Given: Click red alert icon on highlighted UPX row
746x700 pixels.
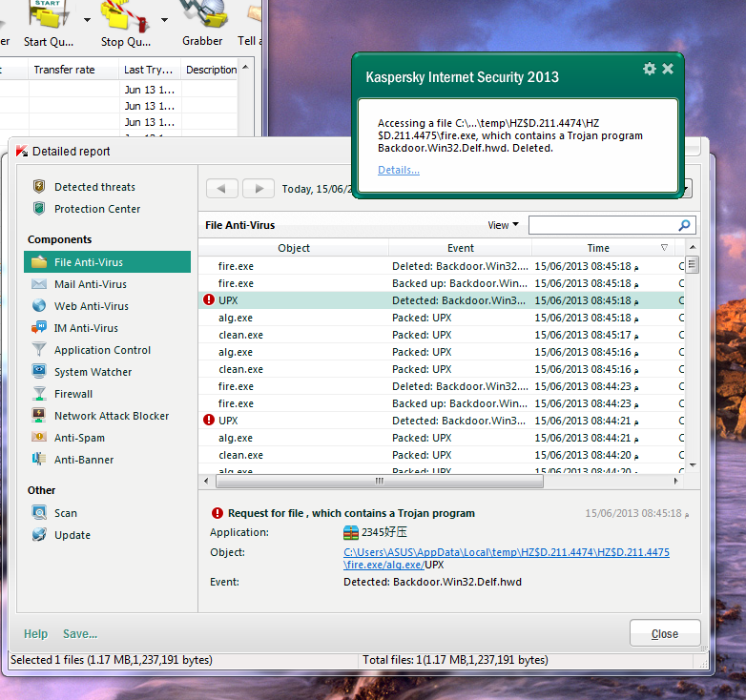Looking at the screenshot, I should coord(209,299).
